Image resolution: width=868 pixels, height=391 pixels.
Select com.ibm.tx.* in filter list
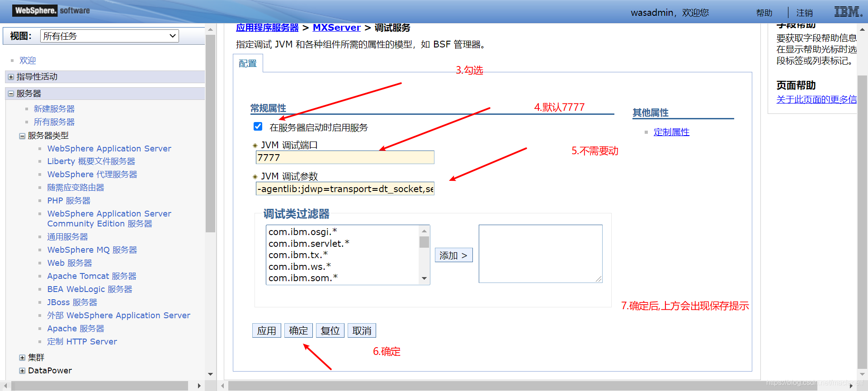pos(298,255)
